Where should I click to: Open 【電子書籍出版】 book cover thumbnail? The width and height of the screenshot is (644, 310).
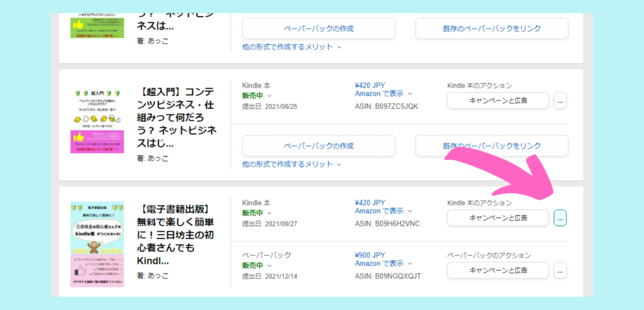tap(97, 245)
